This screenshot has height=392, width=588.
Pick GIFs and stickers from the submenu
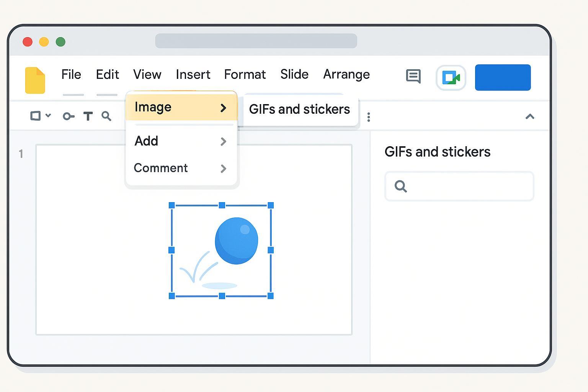[x=299, y=109]
